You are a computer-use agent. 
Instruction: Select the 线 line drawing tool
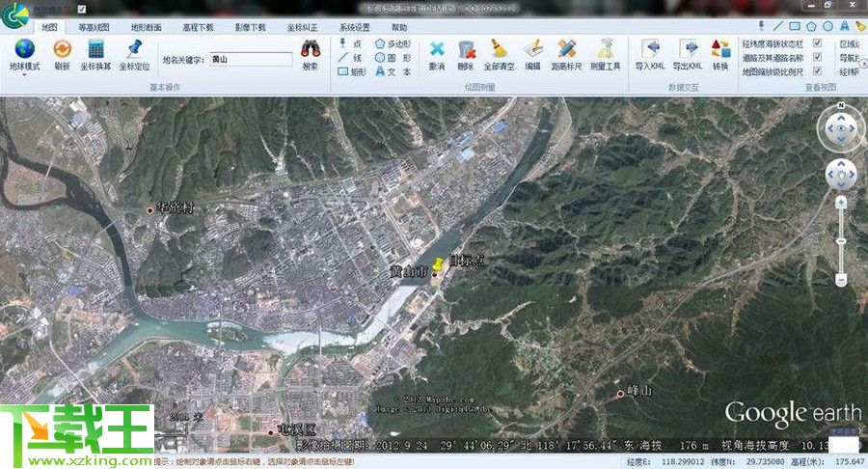pyautogui.click(x=349, y=58)
